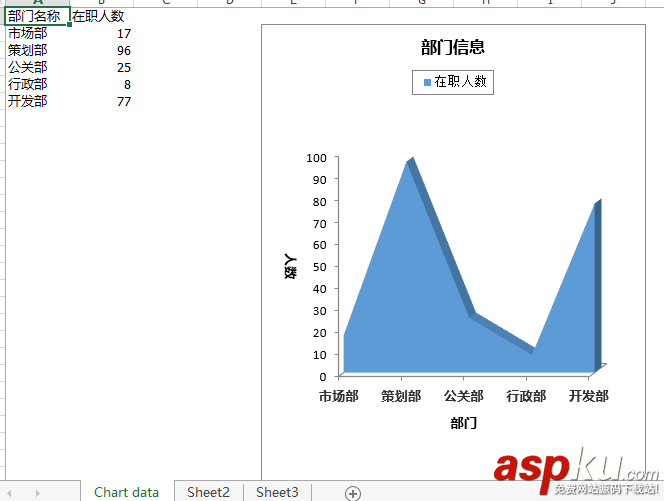Image resolution: width=664 pixels, height=501 pixels.
Task: Click the 策划部 category axis label
Action: coord(401,396)
